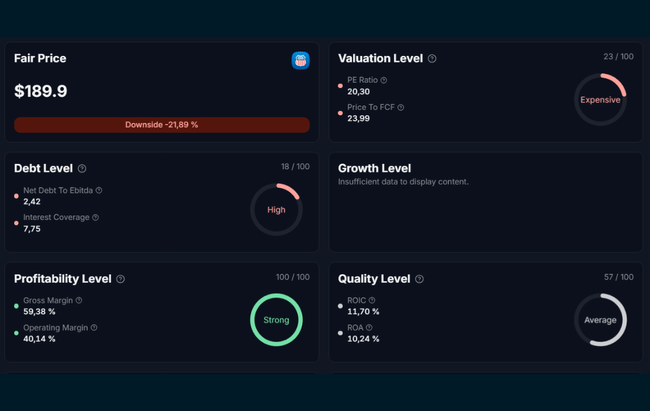Select the High debt level gauge
This screenshot has height=411, width=650.
pyautogui.click(x=276, y=210)
